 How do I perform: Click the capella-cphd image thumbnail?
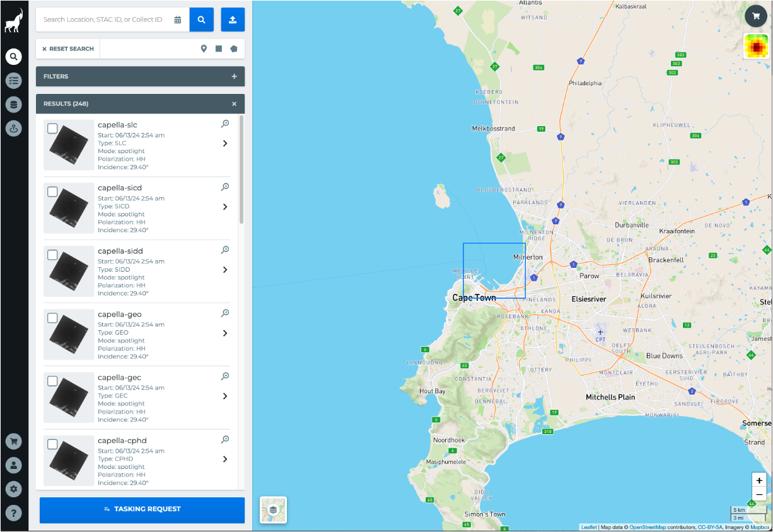tap(69, 460)
